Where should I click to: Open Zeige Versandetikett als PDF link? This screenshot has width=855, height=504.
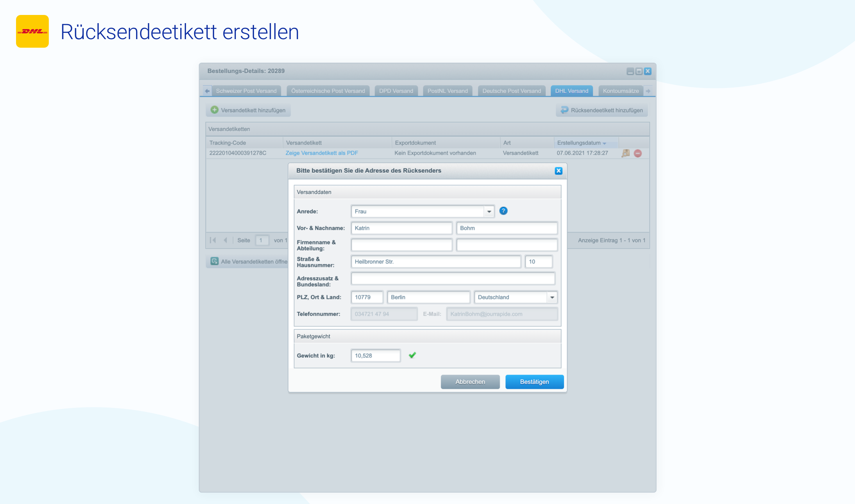click(322, 153)
